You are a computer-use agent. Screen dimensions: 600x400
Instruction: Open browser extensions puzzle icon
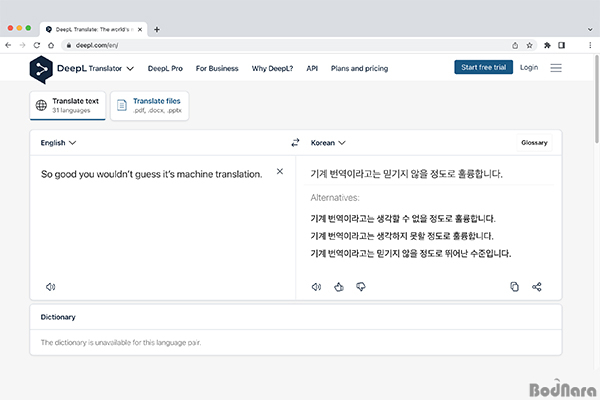[547, 45]
